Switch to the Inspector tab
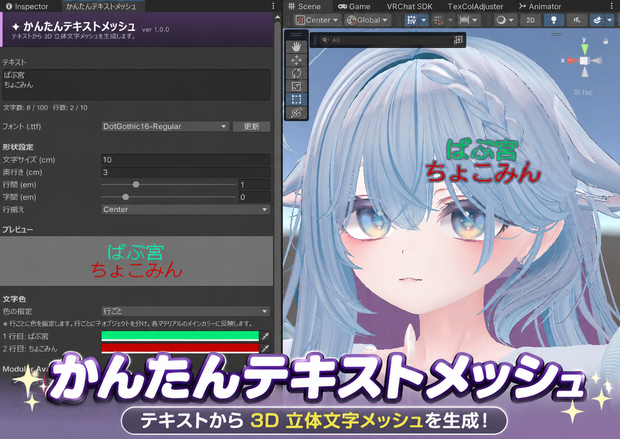This screenshot has width=620, height=439. pyautogui.click(x=27, y=6)
